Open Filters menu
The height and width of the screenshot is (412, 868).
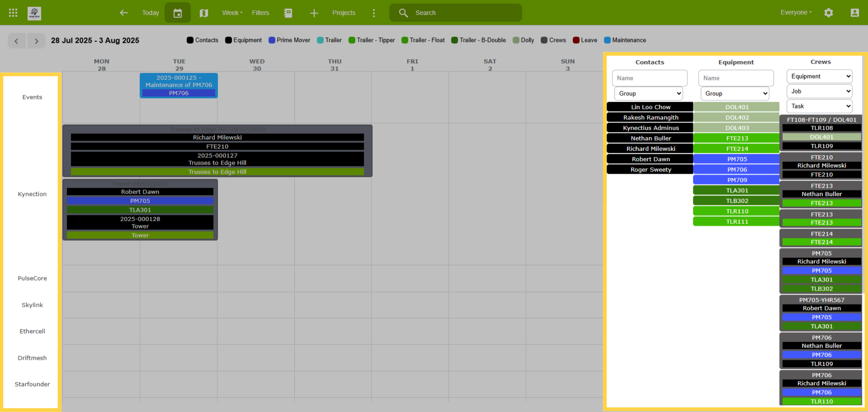[x=260, y=13]
